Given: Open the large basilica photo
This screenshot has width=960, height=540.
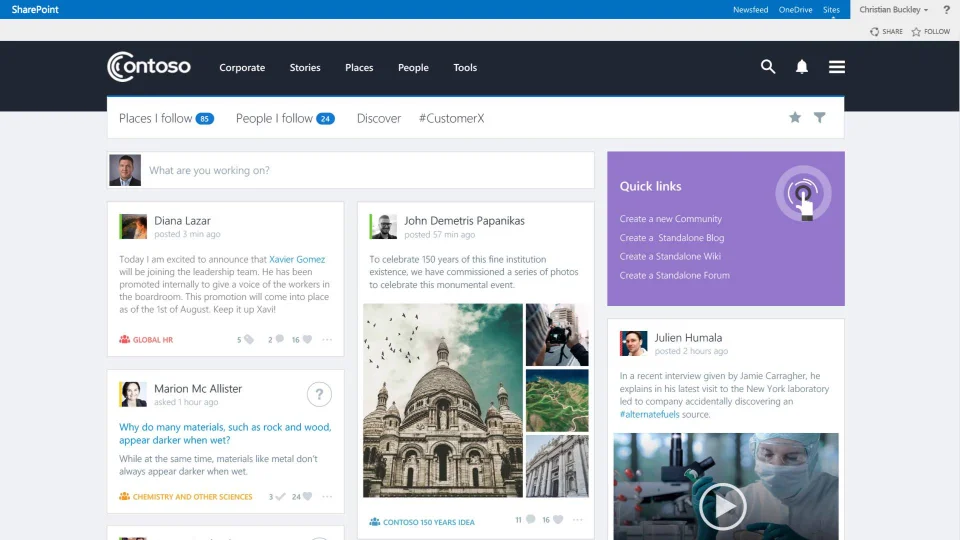Looking at the screenshot, I should (x=443, y=400).
